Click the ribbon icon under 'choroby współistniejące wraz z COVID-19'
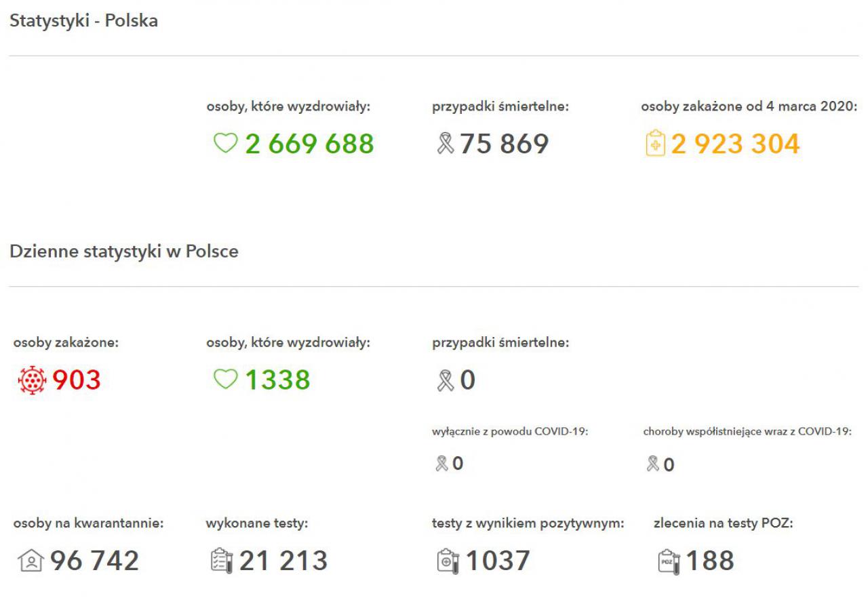868x602 pixels. coord(653,464)
